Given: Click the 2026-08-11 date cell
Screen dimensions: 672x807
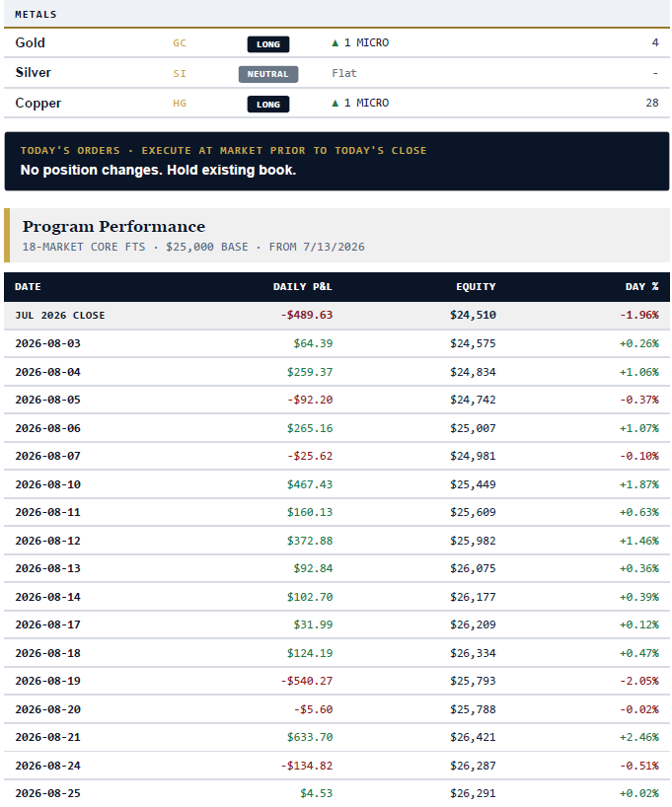Looking at the screenshot, I should click(x=48, y=513).
